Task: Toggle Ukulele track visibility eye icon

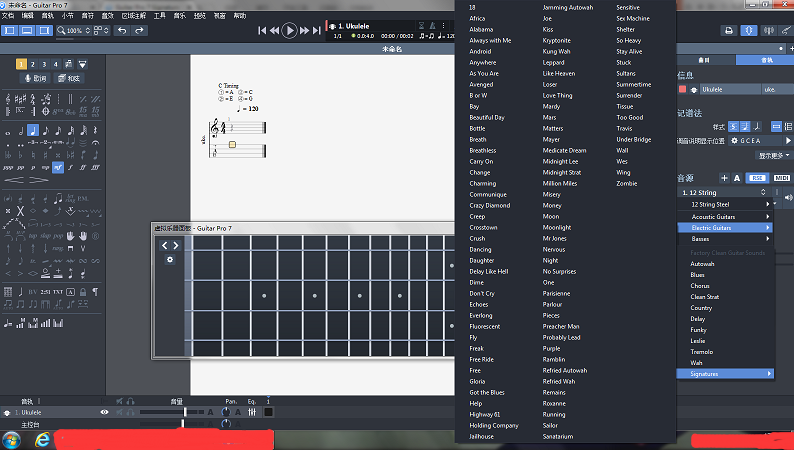Action: [104, 412]
